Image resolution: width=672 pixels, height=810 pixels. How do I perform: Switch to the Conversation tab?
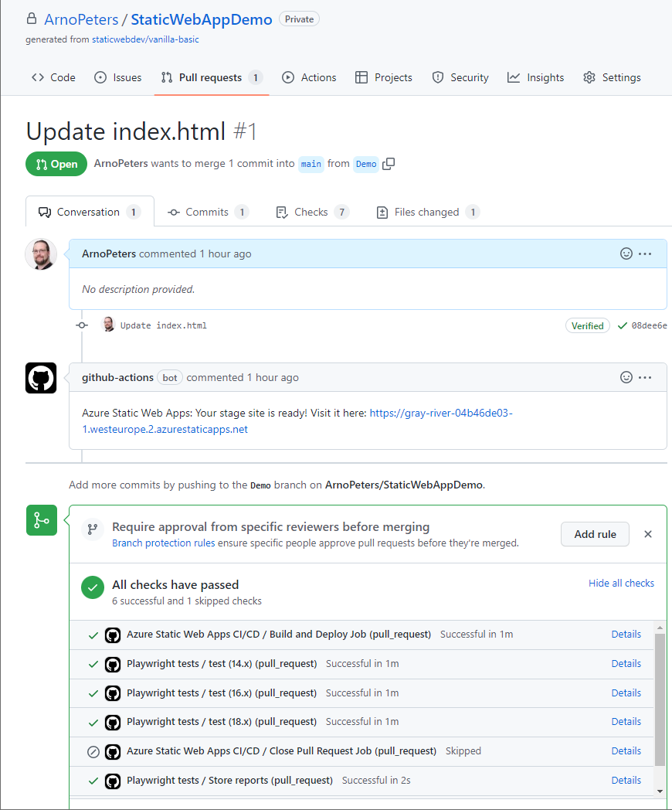(x=90, y=212)
